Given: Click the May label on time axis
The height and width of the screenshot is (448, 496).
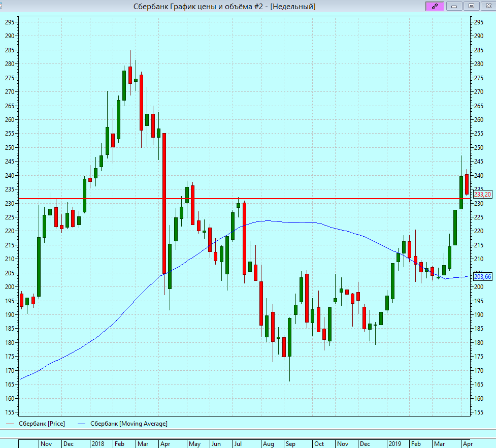Looking at the screenshot, I should [x=194, y=444].
